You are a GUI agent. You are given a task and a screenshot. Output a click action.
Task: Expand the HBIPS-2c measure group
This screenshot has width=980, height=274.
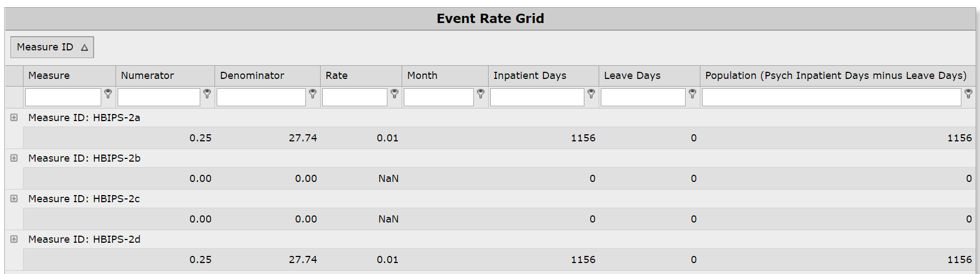[x=14, y=198]
